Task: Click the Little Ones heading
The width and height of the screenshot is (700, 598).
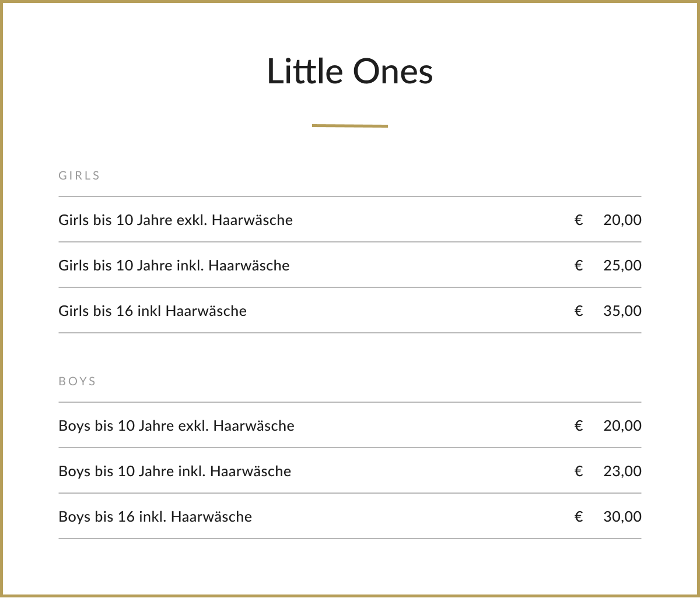Action: pos(350,72)
